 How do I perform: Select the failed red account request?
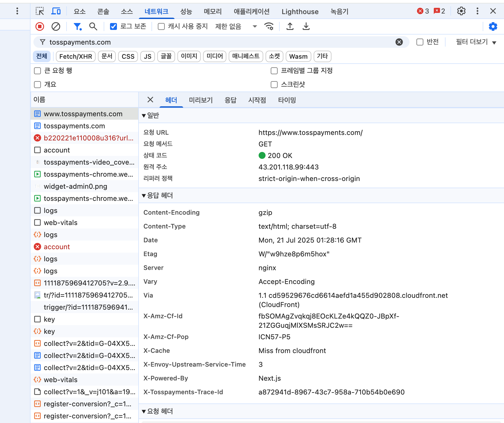pos(84,247)
